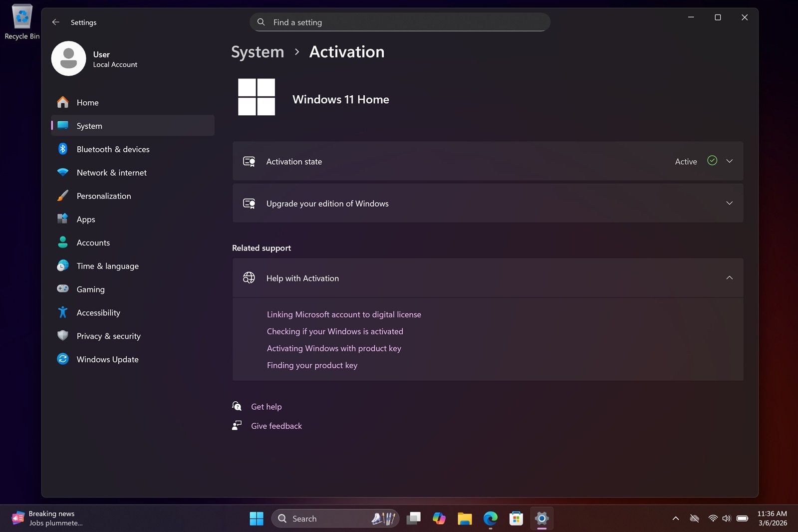798x532 pixels.
Task: Click the back arrow in Settings
Action: (x=56, y=22)
